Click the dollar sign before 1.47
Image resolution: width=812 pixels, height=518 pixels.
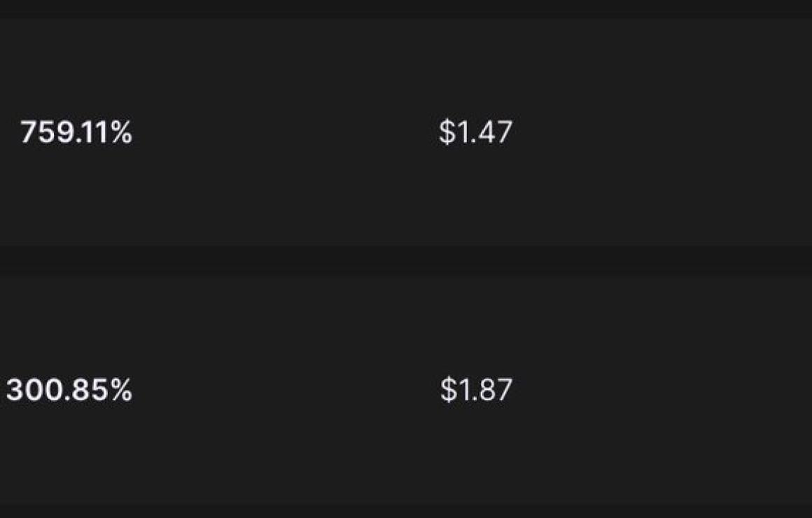pyautogui.click(x=447, y=132)
